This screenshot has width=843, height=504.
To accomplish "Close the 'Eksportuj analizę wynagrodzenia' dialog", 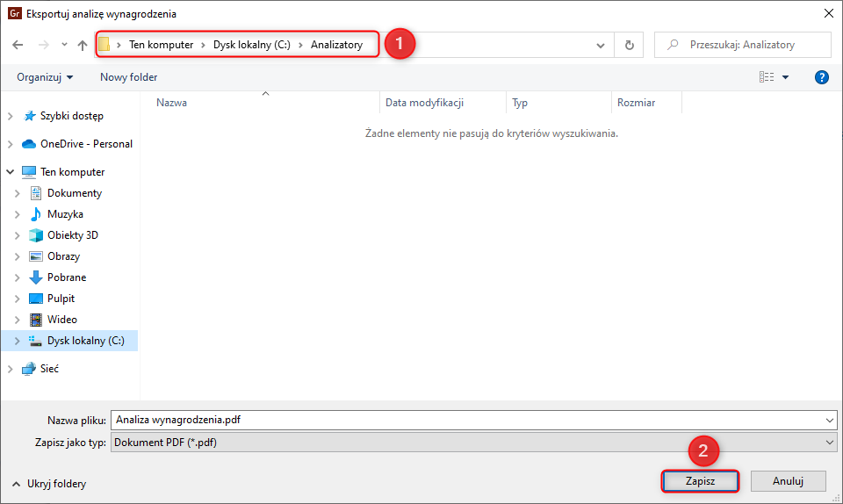I will coord(828,13).
